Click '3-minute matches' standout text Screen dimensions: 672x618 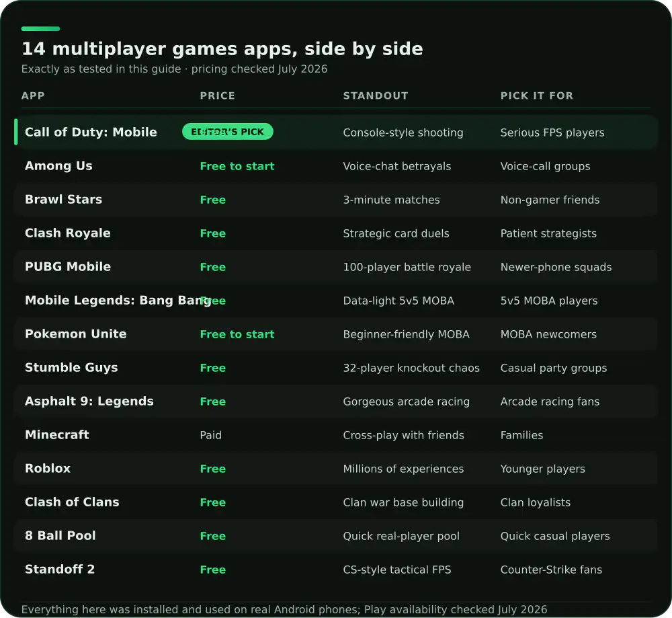click(x=391, y=200)
